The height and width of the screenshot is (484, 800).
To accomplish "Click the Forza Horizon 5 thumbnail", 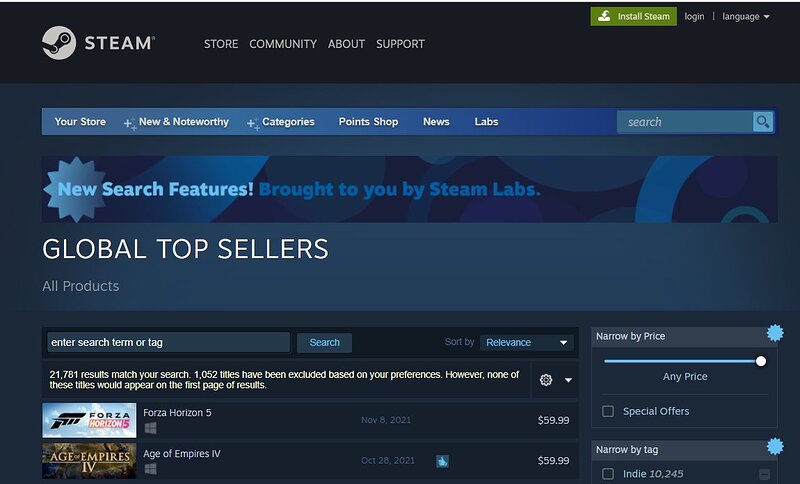I will tap(89, 420).
